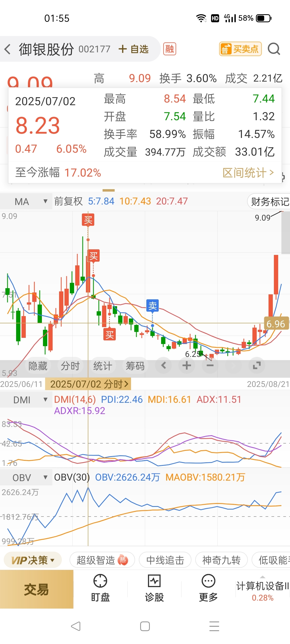The height and width of the screenshot is (644, 290).
Task: Open 诊股 diagnosis icon
Action: 154,588
